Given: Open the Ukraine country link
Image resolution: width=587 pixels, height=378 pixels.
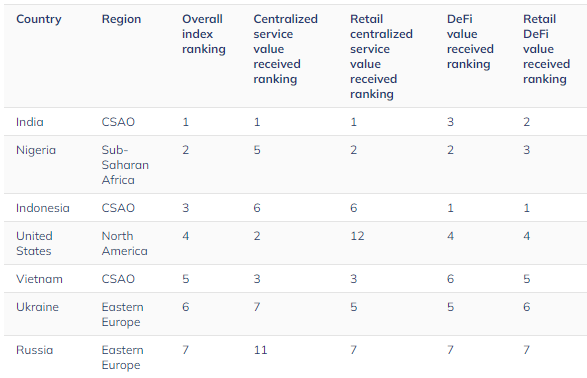Looking at the screenshot, I should coord(37,307).
